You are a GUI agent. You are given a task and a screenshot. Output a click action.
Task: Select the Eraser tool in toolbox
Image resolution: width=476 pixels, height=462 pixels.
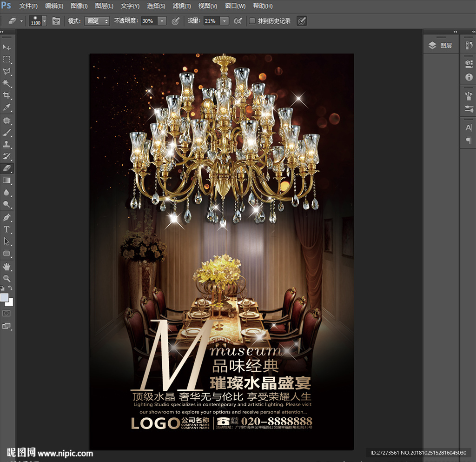pyautogui.click(x=7, y=168)
